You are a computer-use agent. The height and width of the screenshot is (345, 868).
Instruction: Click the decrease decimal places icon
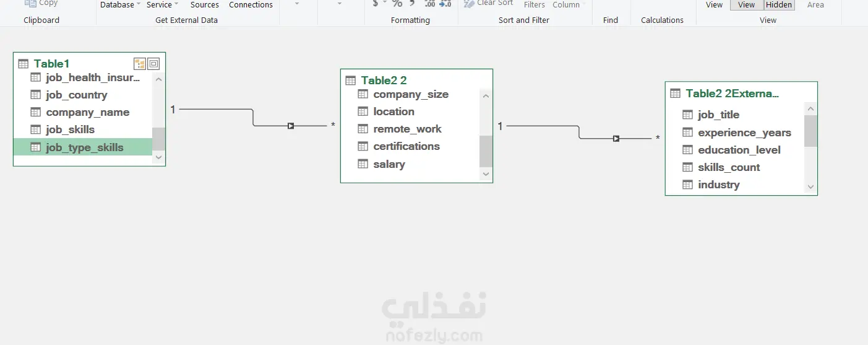(x=445, y=4)
